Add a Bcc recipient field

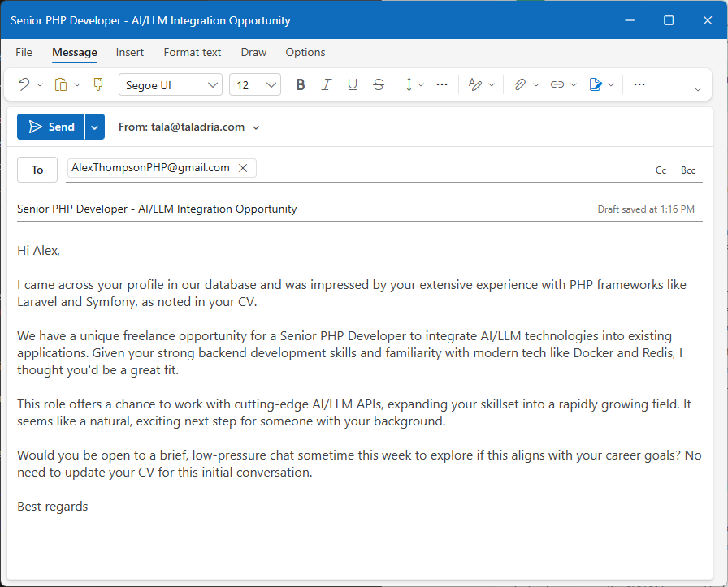click(x=688, y=170)
